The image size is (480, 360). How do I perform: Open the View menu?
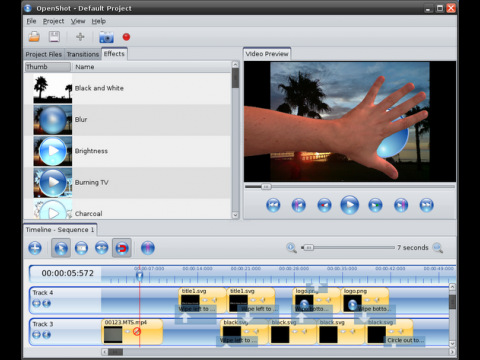point(78,21)
